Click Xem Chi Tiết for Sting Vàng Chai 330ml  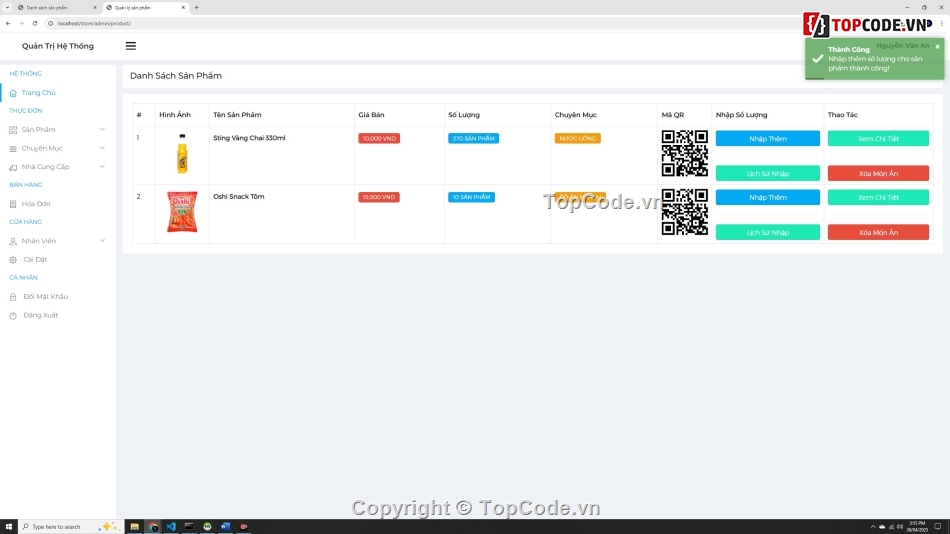(x=878, y=139)
